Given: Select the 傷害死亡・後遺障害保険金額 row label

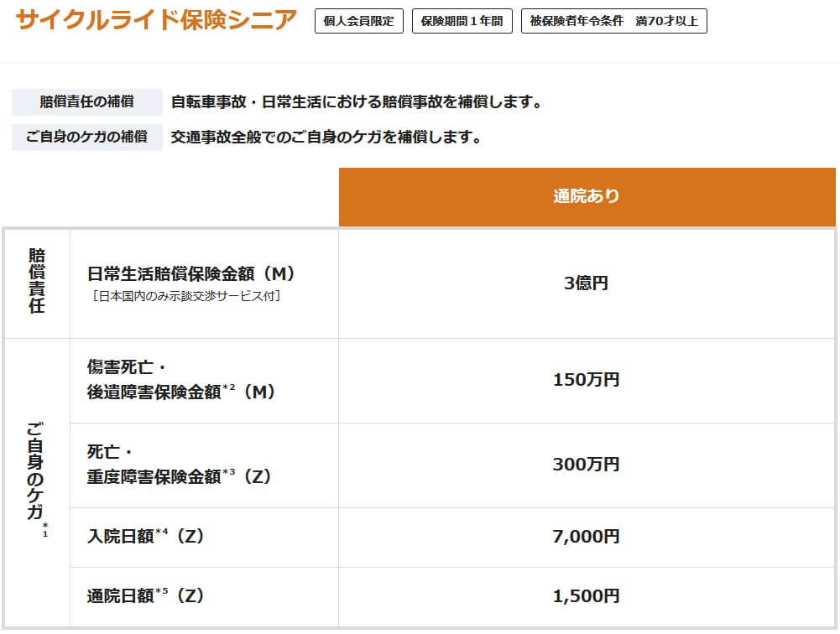Looking at the screenshot, I should click(181, 380).
